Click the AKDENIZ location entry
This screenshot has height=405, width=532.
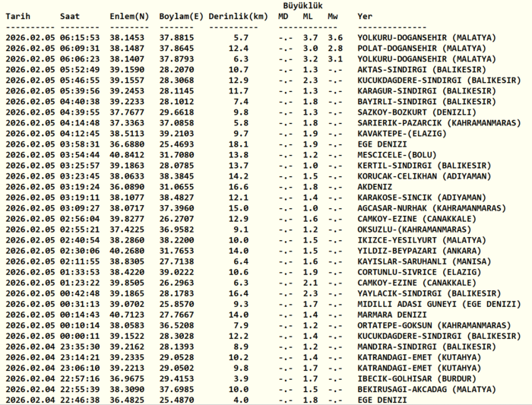coord(376,186)
